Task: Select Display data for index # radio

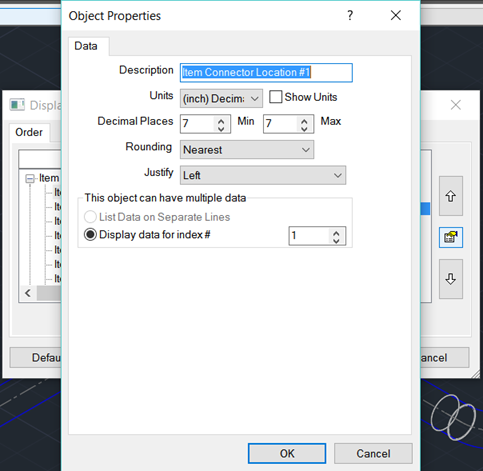Action: pos(90,235)
